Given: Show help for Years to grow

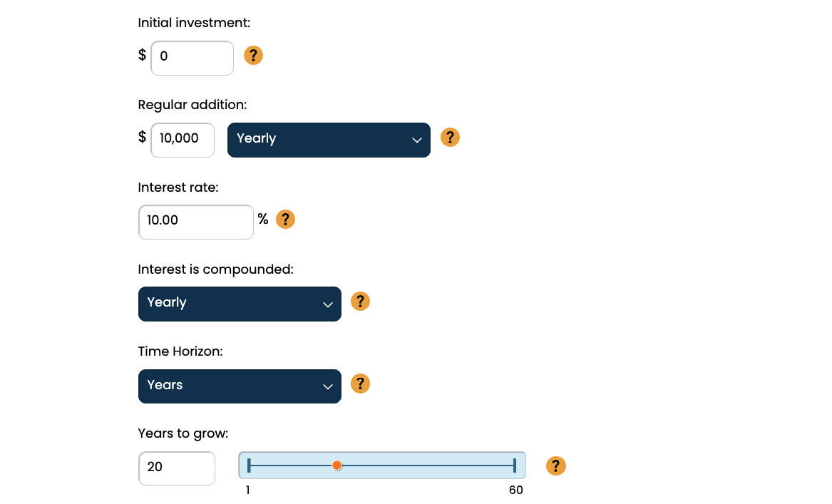Looking at the screenshot, I should tap(555, 466).
